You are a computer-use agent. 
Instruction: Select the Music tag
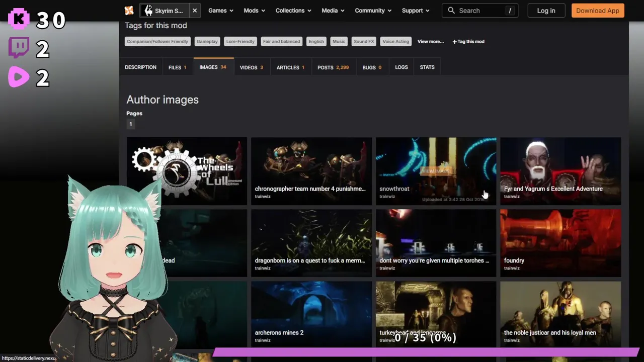pyautogui.click(x=339, y=42)
